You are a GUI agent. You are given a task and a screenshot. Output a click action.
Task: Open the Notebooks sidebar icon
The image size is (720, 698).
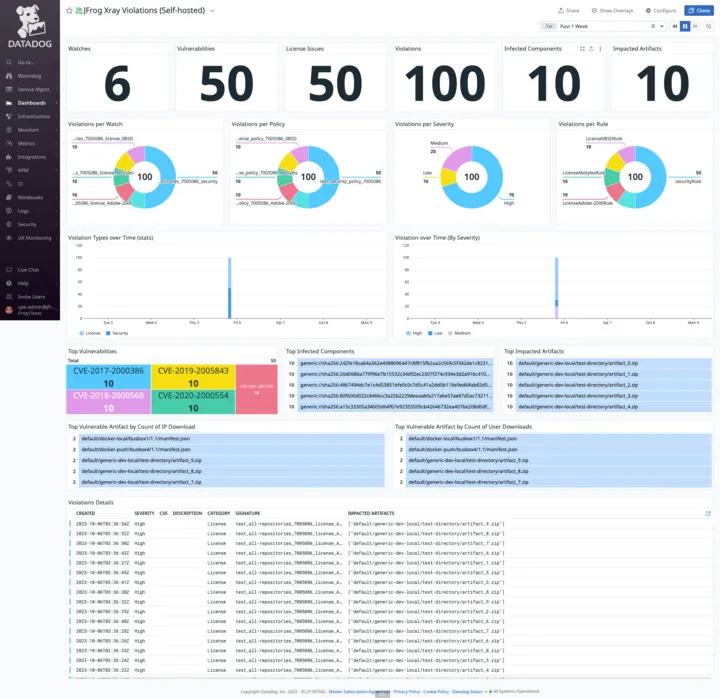[9, 197]
